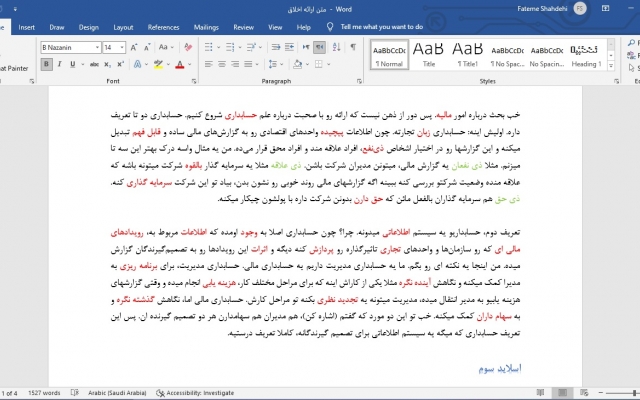Open the View tab
The height and width of the screenshot is (400, 640).
(275, 27)
